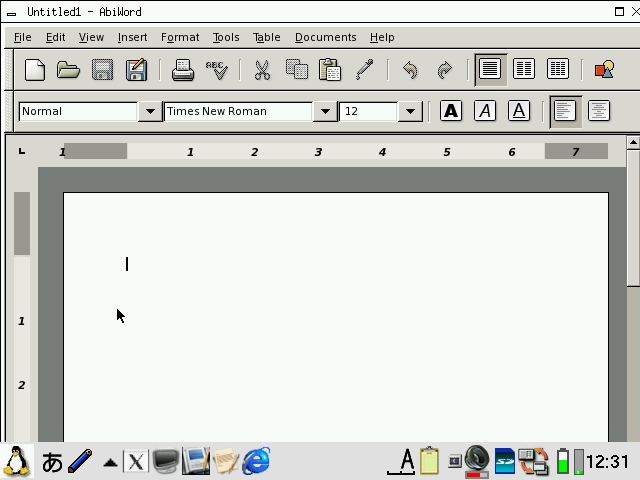
Task: Open a file with the folder icon
Action: (68, 69)
